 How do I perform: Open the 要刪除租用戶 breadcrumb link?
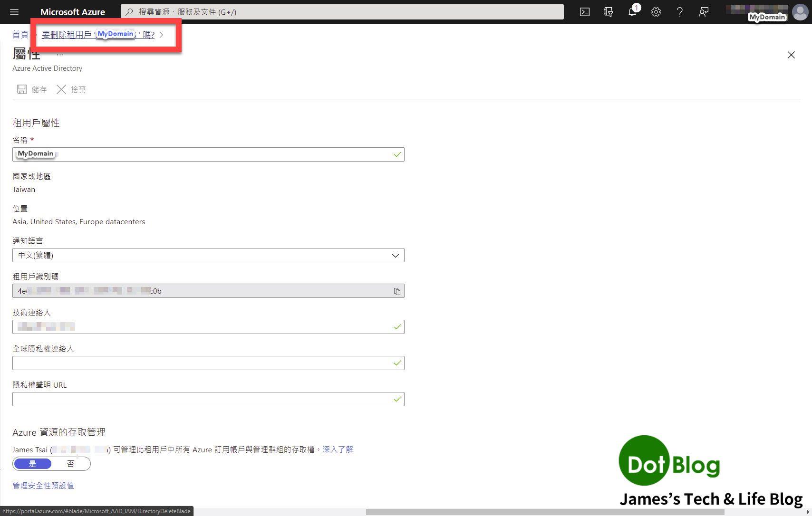click(98, 35)
